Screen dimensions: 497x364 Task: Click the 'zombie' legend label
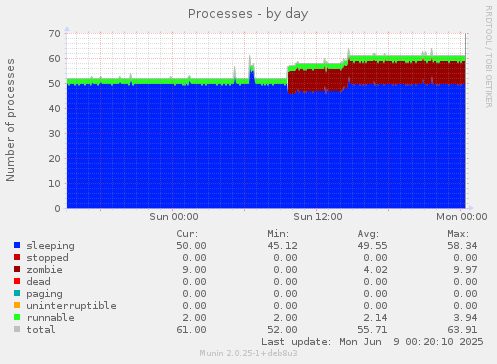tap(44, 270)
